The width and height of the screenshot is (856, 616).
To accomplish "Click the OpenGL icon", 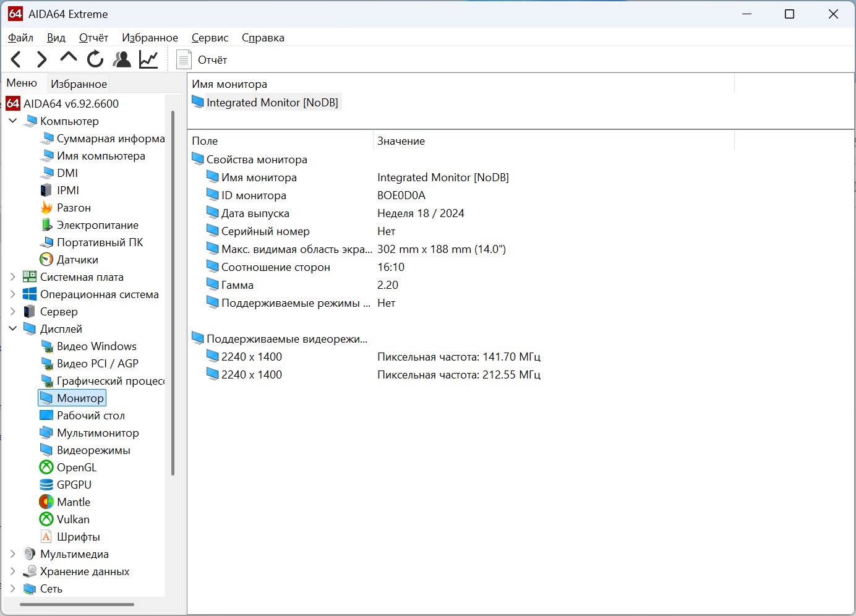I will [46, 467].
